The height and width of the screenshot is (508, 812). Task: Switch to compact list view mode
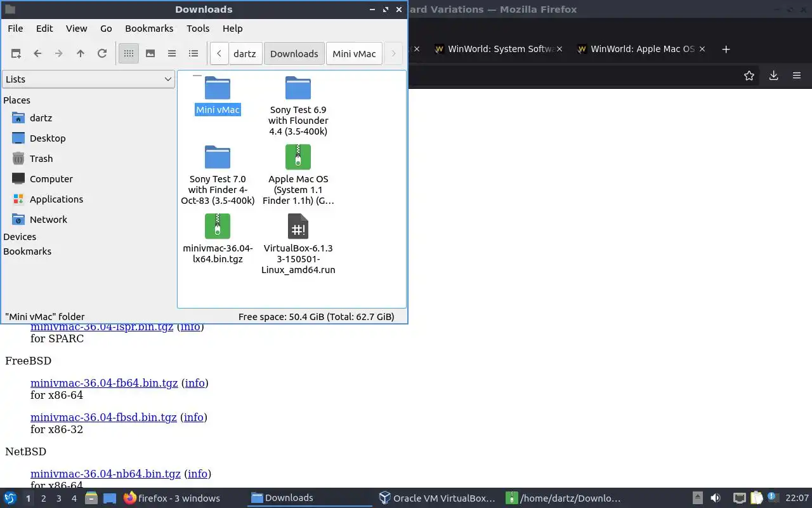click(x=172, y=54)
